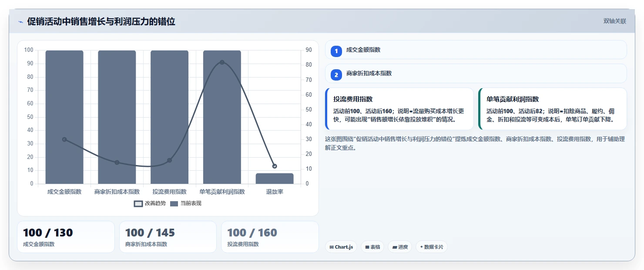The width and height of the screenshot is (644, 270).
Task: Open the 成交金额指数 list row
Action: point(476,50)
